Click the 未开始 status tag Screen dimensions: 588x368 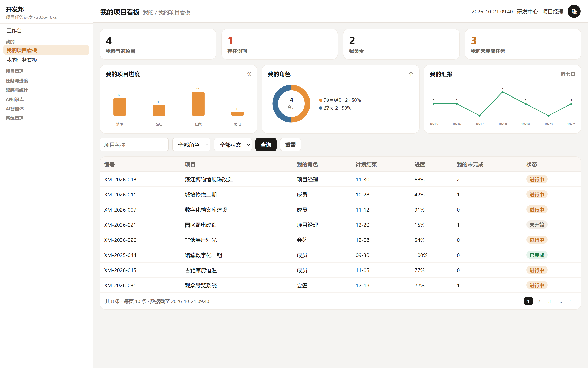coord(537,225)
